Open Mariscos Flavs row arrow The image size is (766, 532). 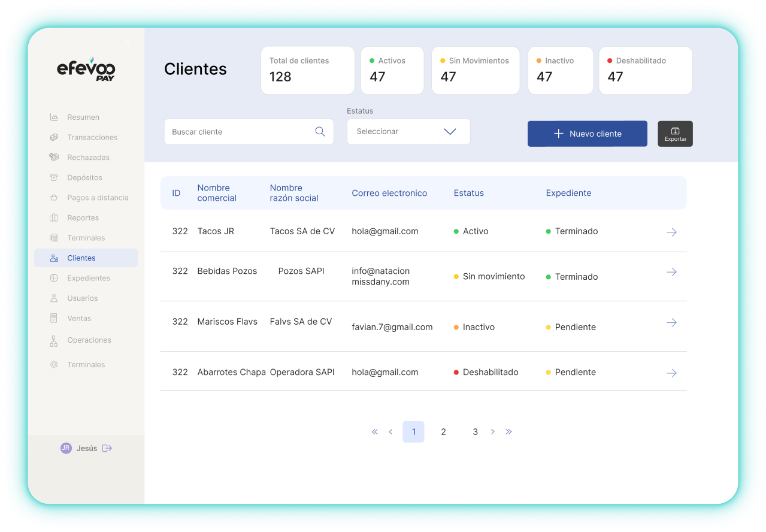tap(671, 323)
